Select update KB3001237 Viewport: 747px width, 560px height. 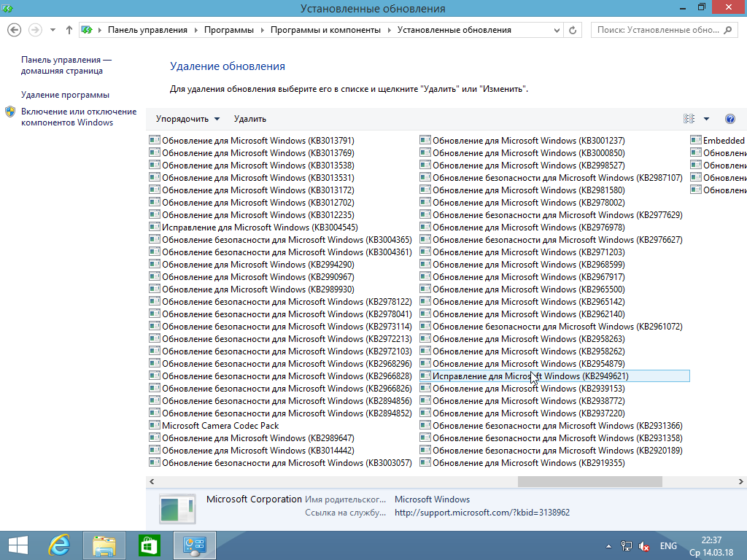[x=528, y=141]
